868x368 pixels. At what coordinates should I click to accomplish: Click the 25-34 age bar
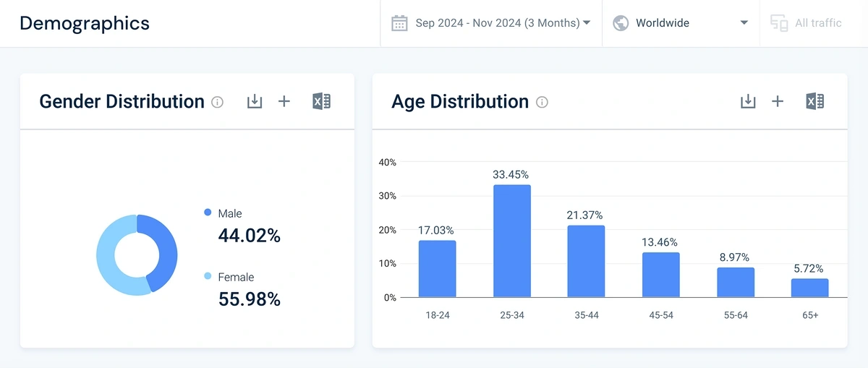[x=512, y=241]
